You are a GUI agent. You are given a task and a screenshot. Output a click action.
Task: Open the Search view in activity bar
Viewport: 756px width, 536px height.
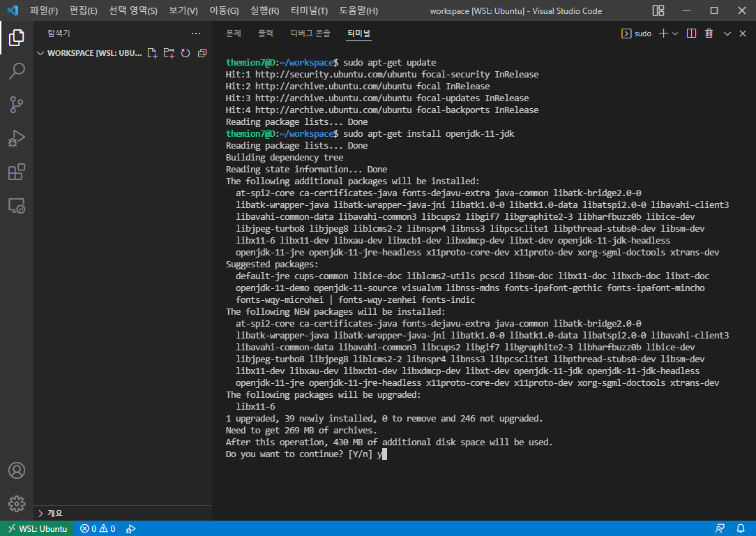click(17, 71)
